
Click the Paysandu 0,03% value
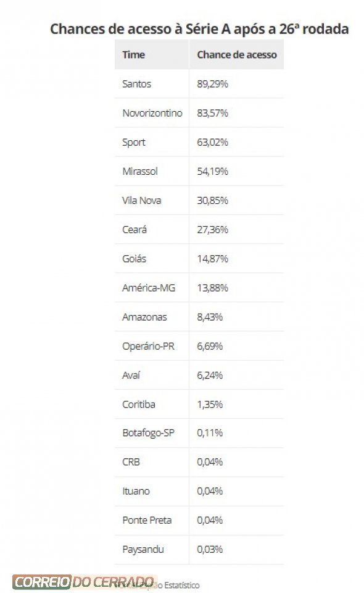click(x=210, y=550)
